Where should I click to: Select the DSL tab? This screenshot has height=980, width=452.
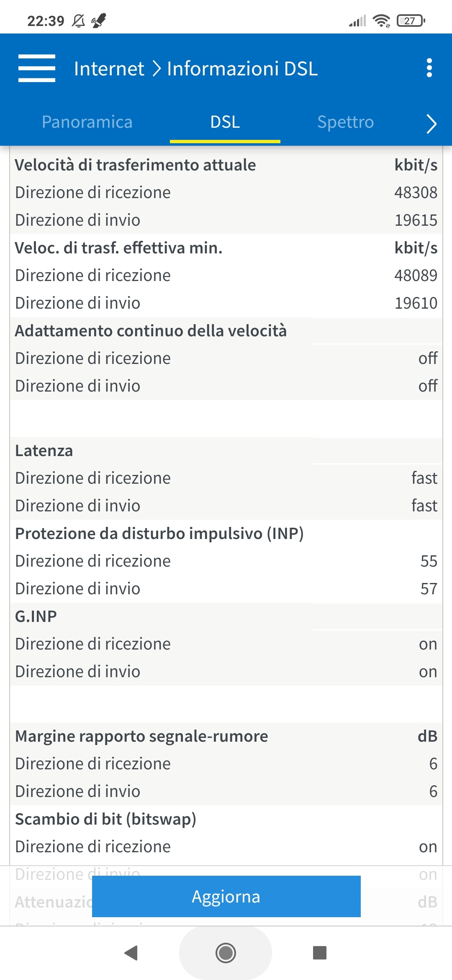(225, 122)
